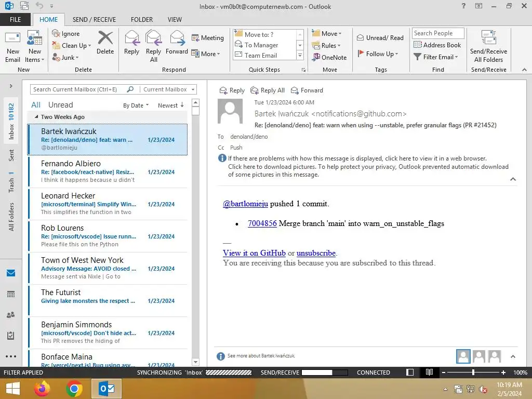Open All Folders in the folder pane
The width and height of the screenshot is (532, 399).
(11, 217)
